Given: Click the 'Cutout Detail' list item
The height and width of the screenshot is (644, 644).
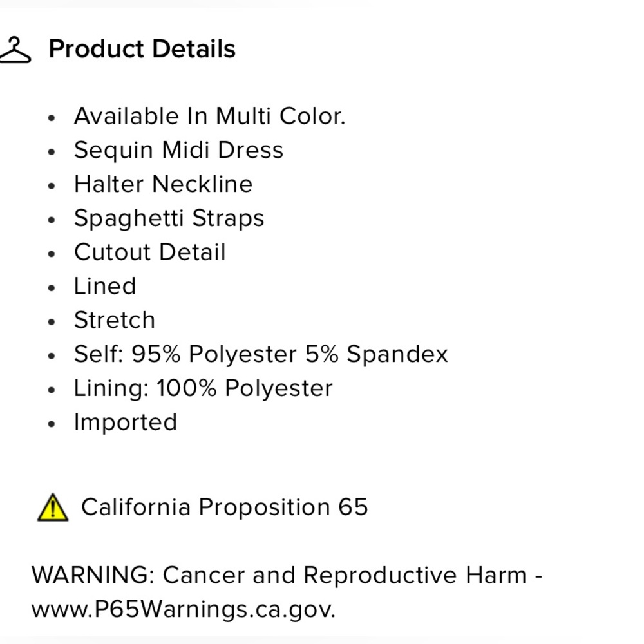Looking at the screenshot, I should tap(150, 252).
